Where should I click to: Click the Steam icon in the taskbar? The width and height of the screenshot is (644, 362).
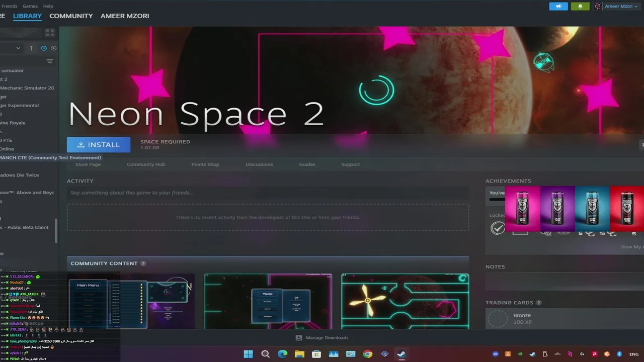pos(402,354)
